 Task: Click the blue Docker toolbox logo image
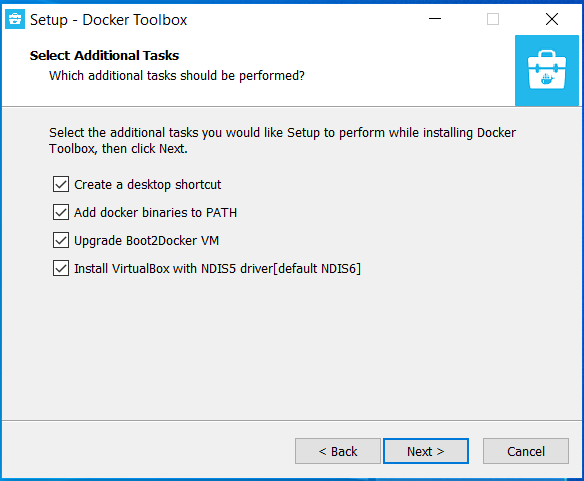pyautogui.click(x=547, y=70)
